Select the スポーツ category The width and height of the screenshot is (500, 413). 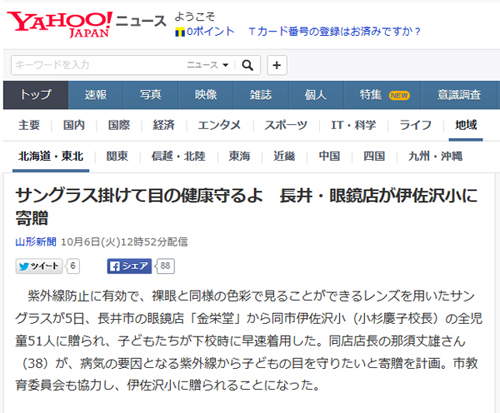[x=286, y=125]
